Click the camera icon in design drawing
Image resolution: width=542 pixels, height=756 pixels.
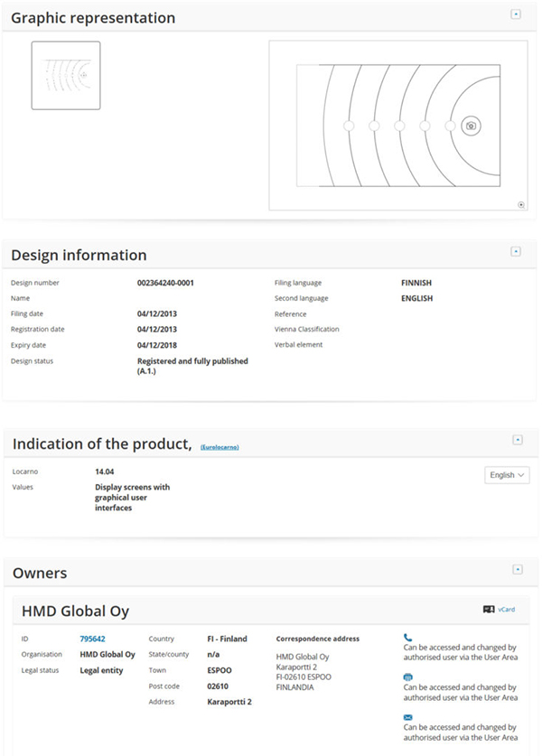(x=470, y=126)
